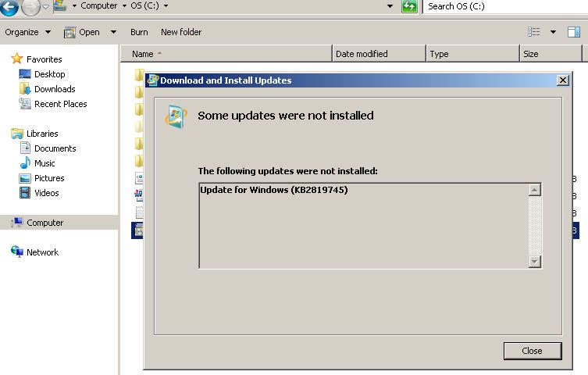Select Libraries in the navigation pane
This screenshot has width=588, height=375.
coord(42,134)
